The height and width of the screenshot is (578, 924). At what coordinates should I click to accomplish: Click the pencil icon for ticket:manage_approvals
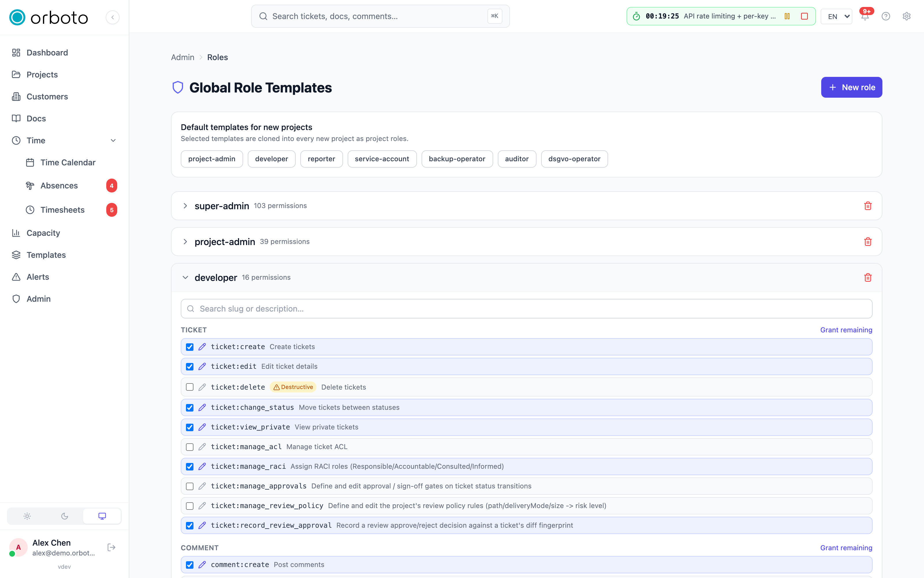[202, 486]
